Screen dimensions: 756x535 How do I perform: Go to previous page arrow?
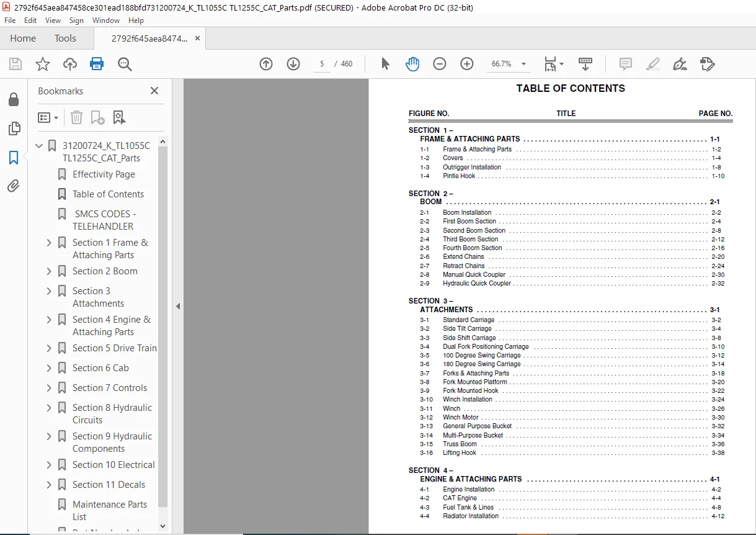(266, 64)
